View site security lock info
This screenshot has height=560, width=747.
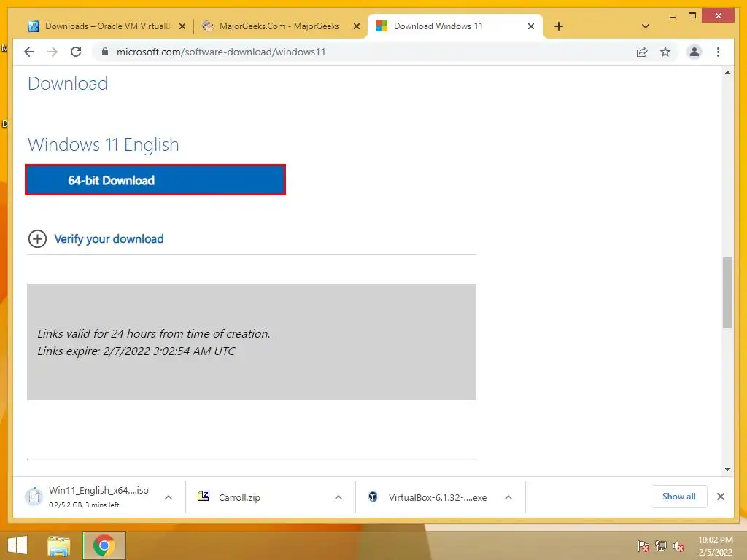(105, 52)
